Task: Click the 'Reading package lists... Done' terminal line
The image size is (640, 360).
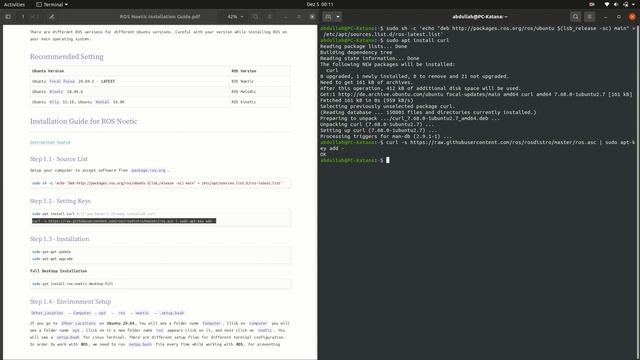Action: tap(364, 47)
